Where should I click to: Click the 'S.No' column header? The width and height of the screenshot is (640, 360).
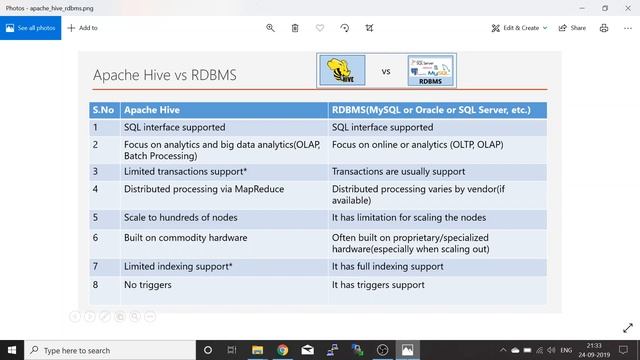point(103,110)
